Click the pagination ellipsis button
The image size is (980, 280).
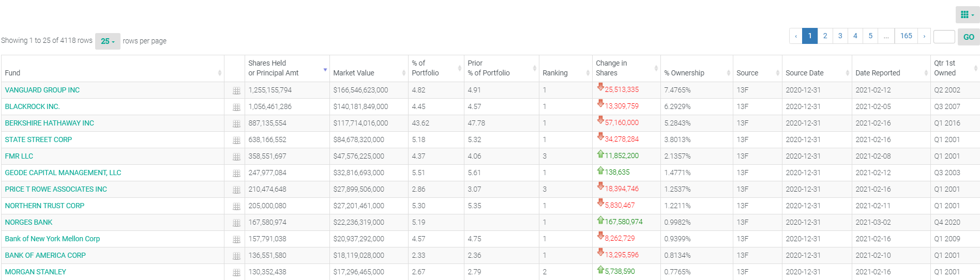(x=886, y=36)
